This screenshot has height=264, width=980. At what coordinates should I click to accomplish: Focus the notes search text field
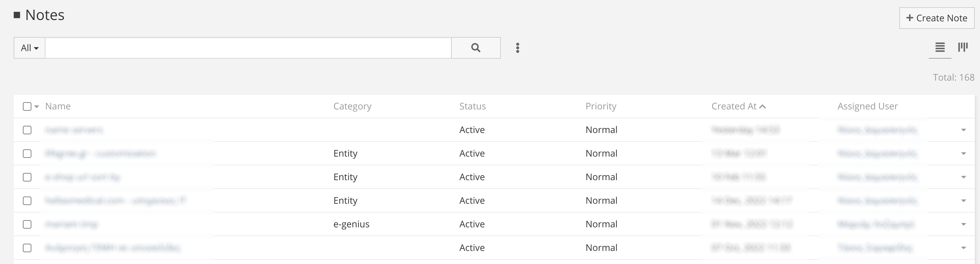pos(248,48)
